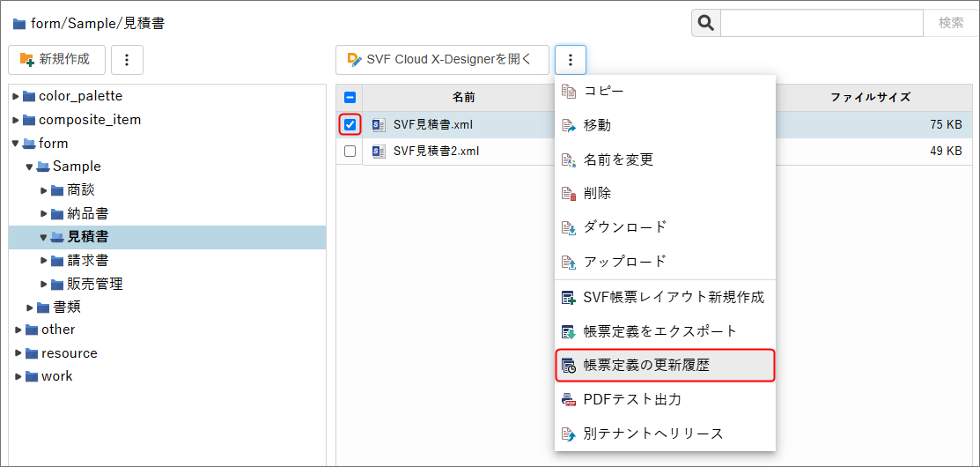Viewport: 980px width, 467px height.
Task: Select the 請求書 folder label in tree
Action: (88, 260)
